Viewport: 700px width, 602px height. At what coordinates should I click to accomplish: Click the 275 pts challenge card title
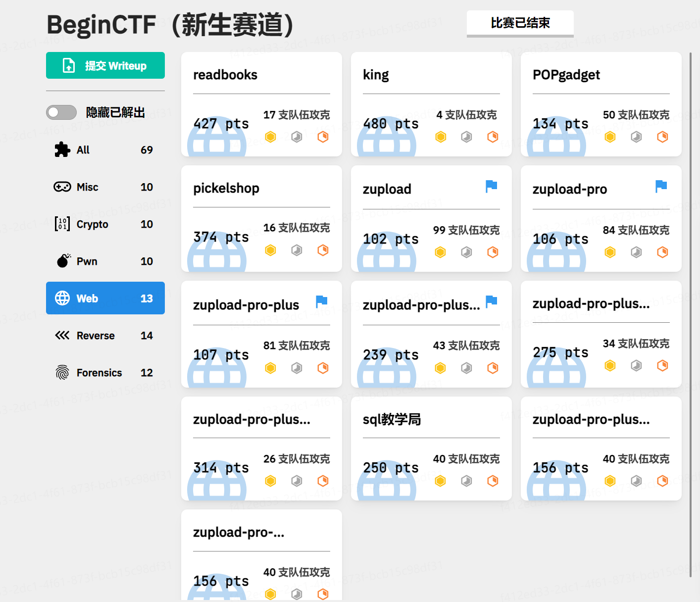pos(591,303)
